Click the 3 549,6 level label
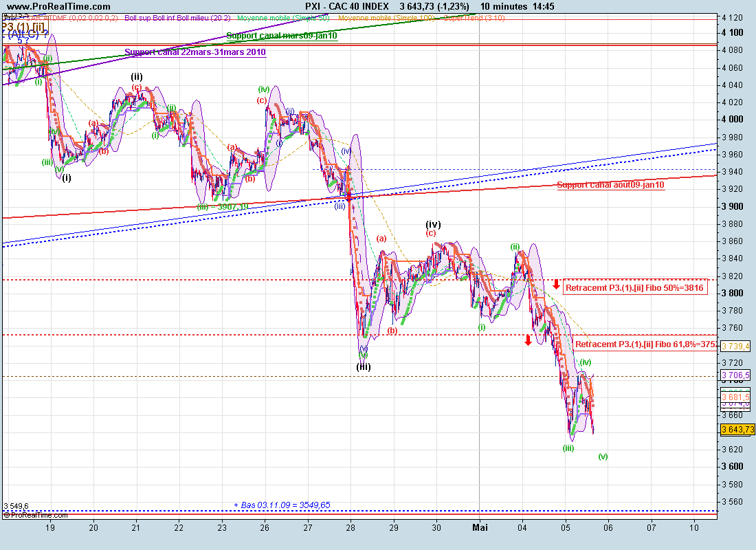The width and height of the screenshot is (756, 550). click(x=16, y=506)
